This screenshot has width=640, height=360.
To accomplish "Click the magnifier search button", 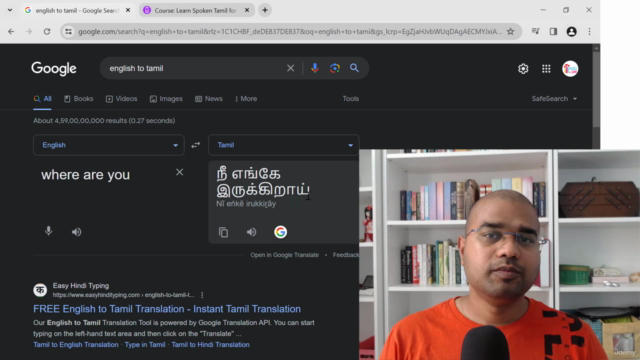I will point(354,68).
